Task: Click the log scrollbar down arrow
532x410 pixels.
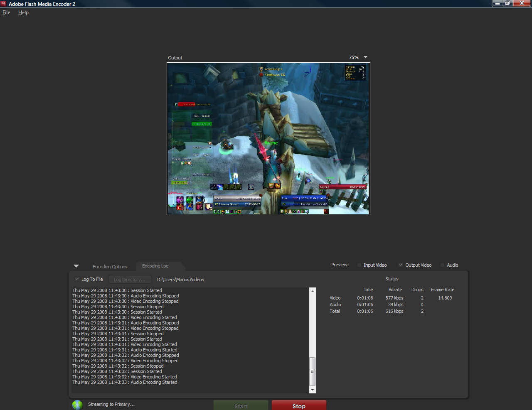Action: pos(313,390)
